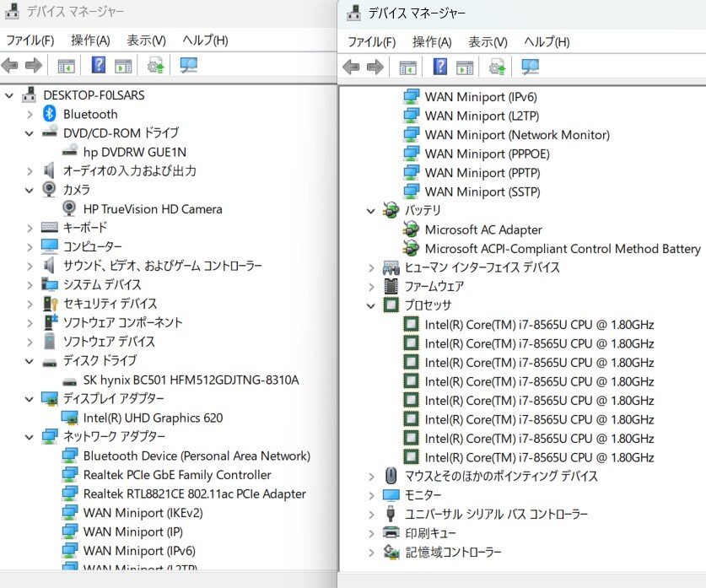Viewport: 706px width, 588px height.
Task: Select WAN Miniport (SSTP) entry
Action: pyautogui.click(x=482, y=192)
